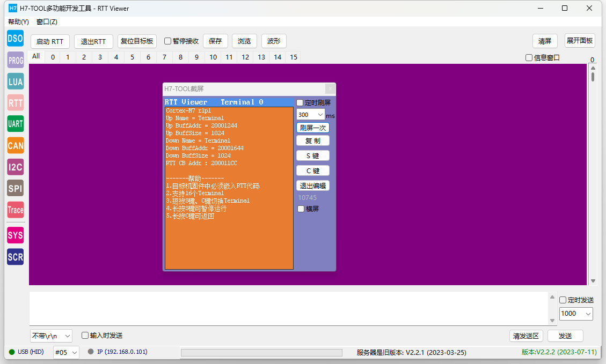Click the output scrollbar down arrow
The width and height of the screenshot is (606, 364).
[593, 281]
